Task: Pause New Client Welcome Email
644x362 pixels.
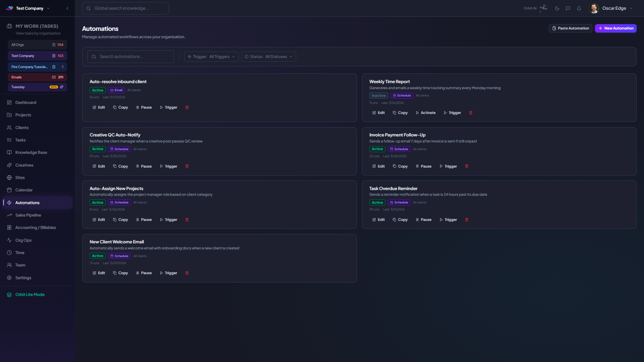Action: point(144,273)
